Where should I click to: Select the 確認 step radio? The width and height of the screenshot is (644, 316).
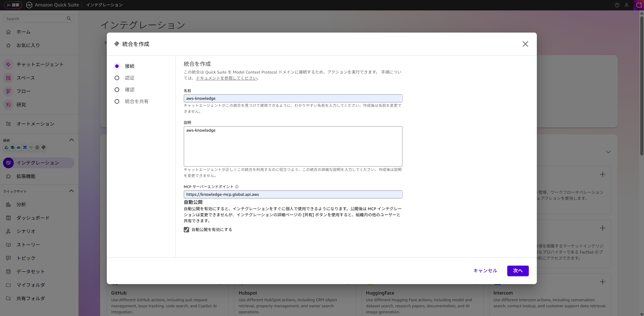pyautogui.click(x=117, y=90)
